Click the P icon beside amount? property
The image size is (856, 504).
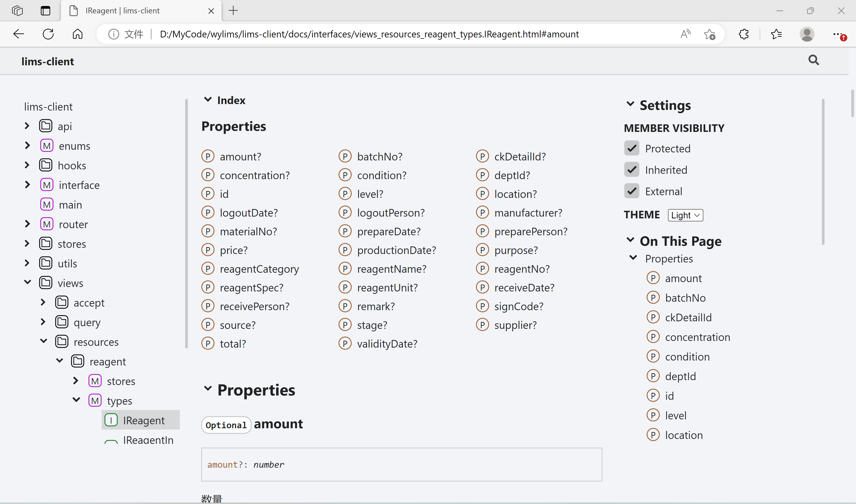point(208,156)
